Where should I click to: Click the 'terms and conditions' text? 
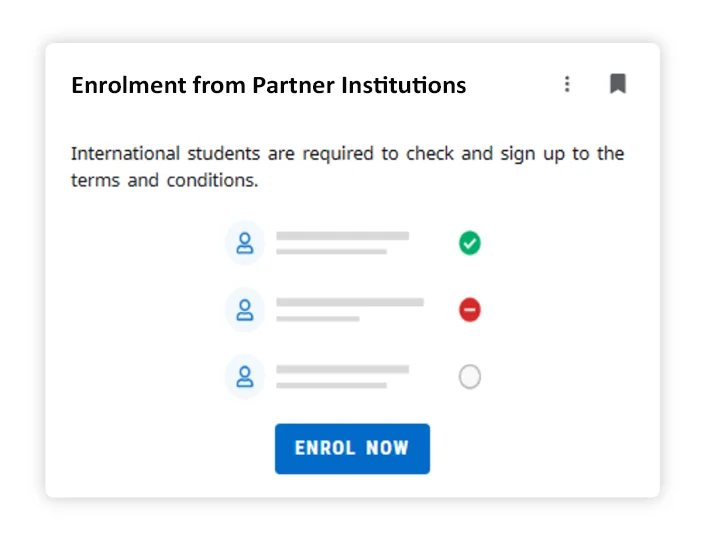coord(164,181)
